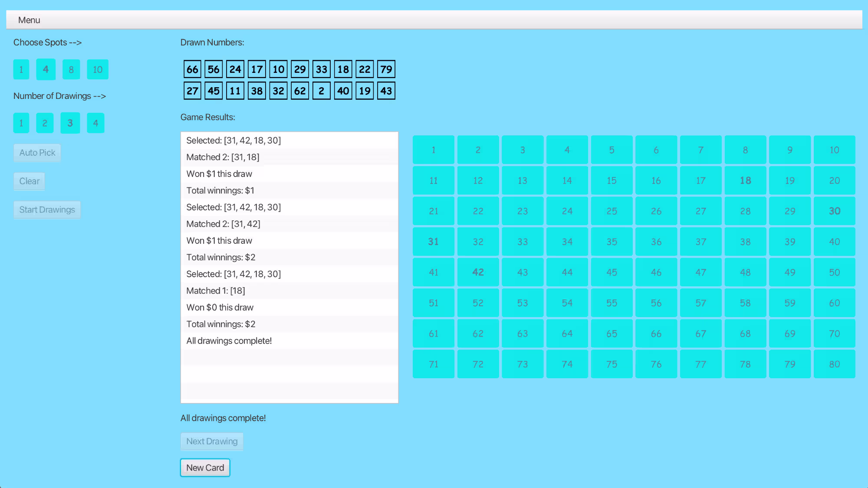
Task: Select 'Total winnings: $2' last result row
Action: (x=220, y=324)
